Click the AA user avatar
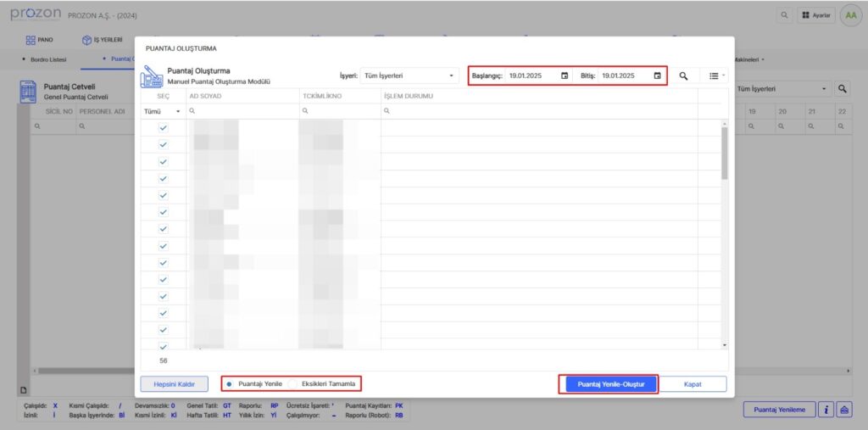 pyautogui.click(x=851, y=16)
